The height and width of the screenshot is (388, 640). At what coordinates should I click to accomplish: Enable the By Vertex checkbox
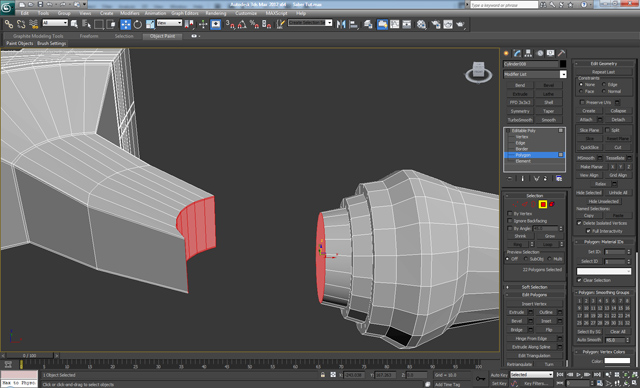click(510, 213)
